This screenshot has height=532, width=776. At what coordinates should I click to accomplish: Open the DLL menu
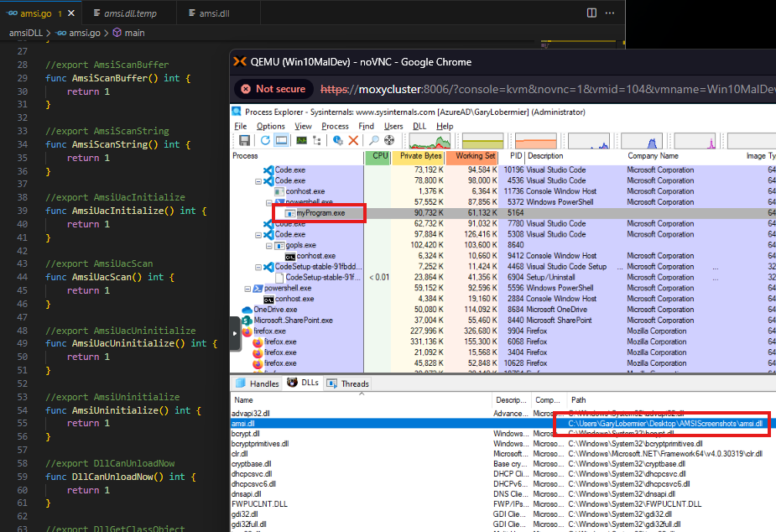pos(419,126)
